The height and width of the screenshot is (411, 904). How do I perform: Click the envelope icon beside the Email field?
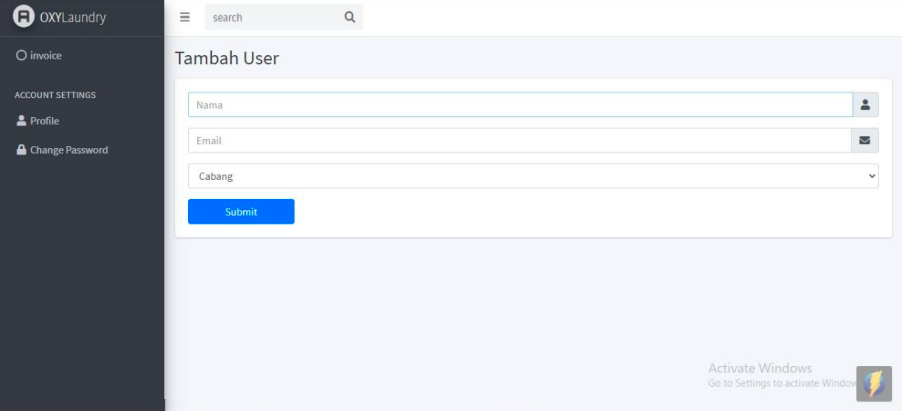(x=865, y=141)
